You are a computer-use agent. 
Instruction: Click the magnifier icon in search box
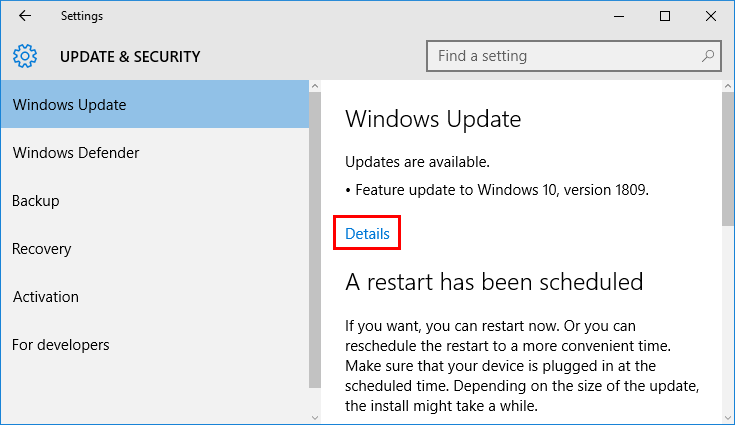[707, 56]
